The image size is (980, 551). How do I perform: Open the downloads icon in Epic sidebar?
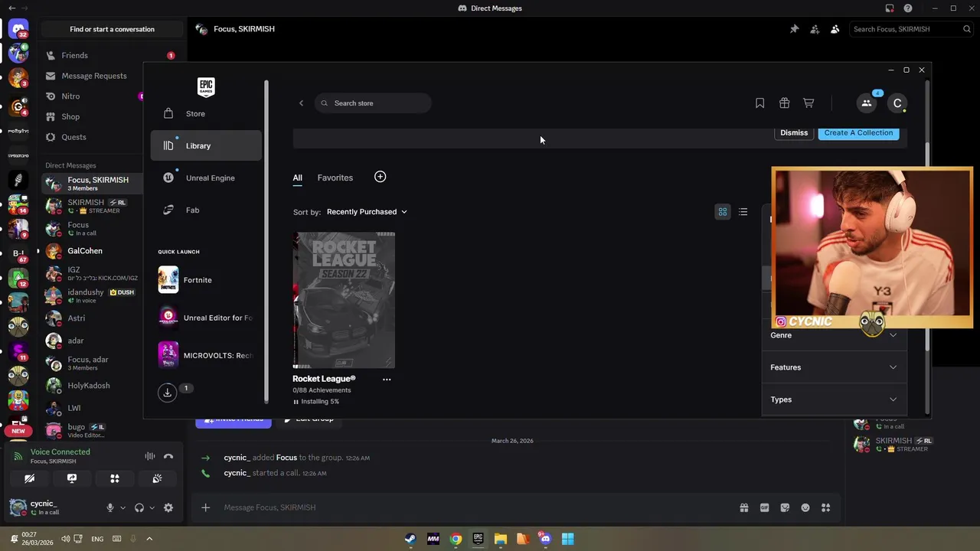[167, 392]
